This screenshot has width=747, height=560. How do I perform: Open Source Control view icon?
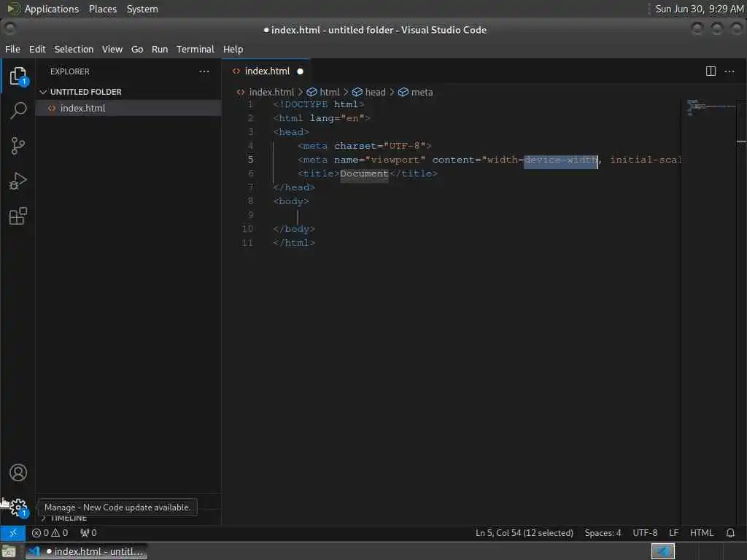point(18,146)
